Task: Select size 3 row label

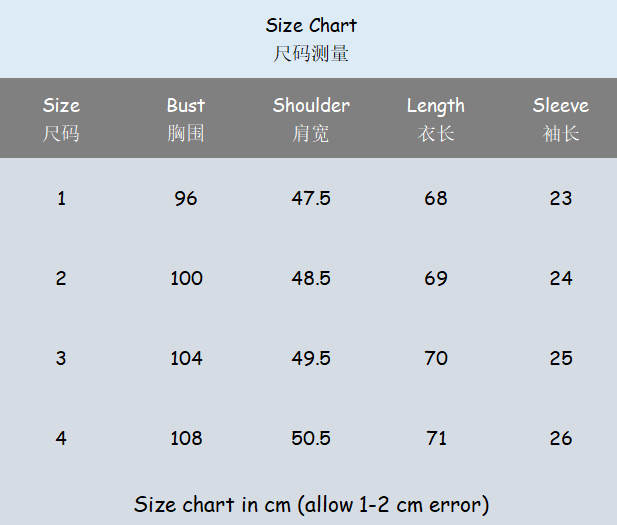Action: (x=61, y=358)
